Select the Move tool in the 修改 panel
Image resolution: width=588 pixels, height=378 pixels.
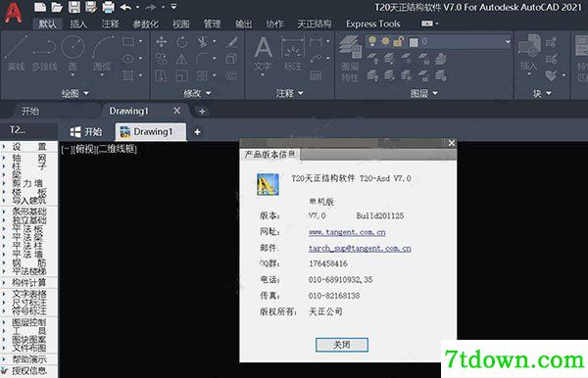pos(162,41)
